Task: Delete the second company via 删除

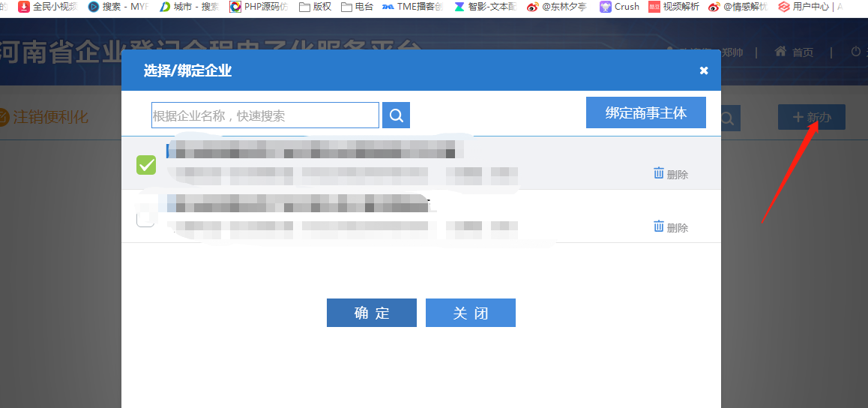Action: click(671, 227)
